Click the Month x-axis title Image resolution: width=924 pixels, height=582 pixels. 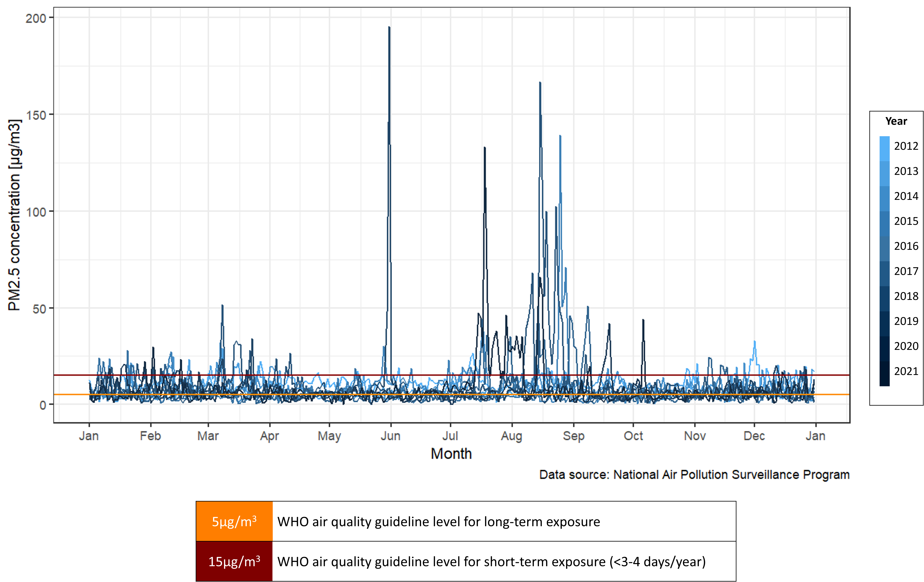point(451,454)
